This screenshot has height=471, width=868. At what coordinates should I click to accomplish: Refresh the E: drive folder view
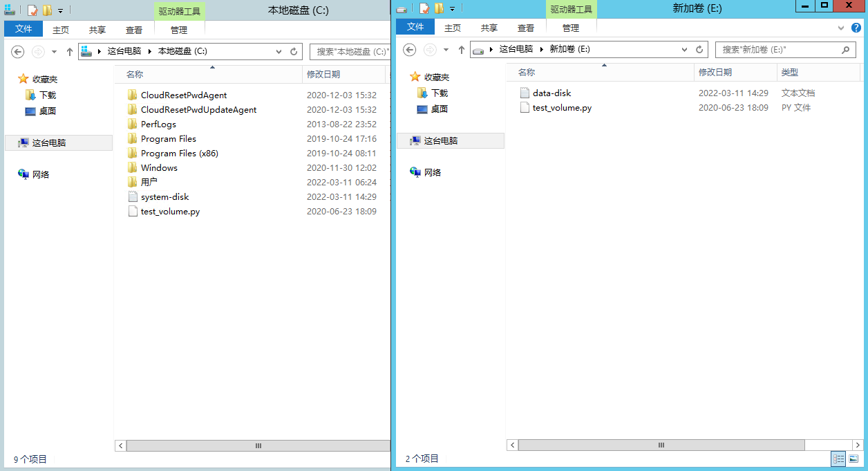pos(699,50)
